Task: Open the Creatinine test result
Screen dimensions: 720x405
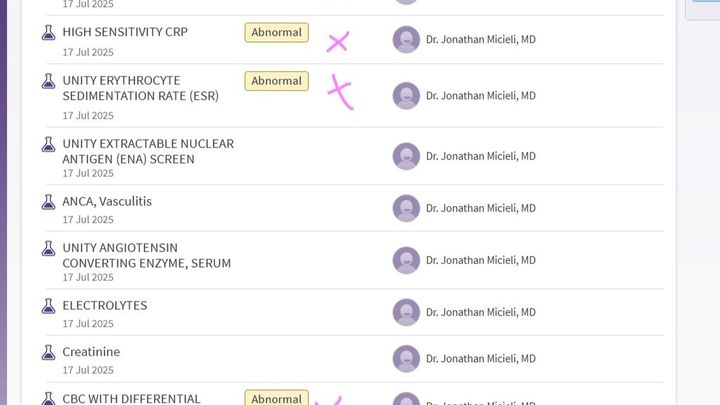Action: tap(91, 352)
